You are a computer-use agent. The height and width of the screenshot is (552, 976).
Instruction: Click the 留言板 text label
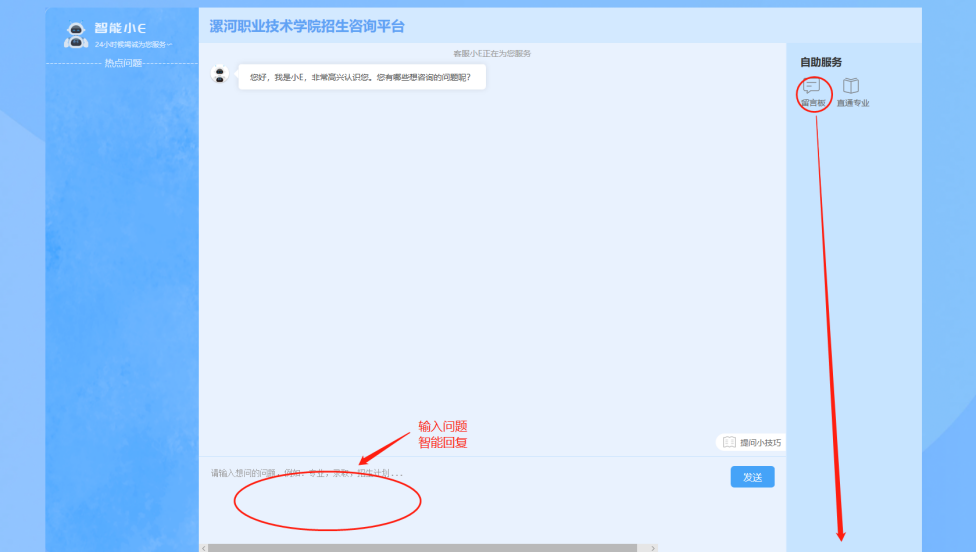tap(813, 103)
